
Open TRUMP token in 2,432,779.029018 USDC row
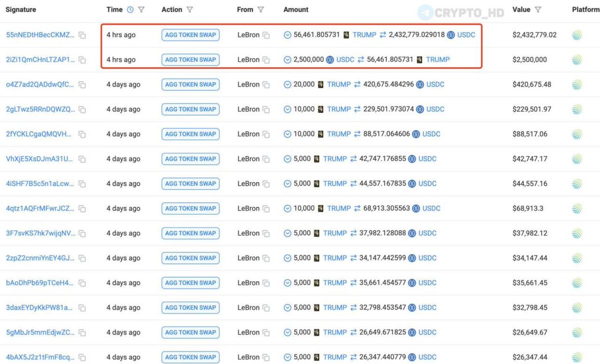364,35
